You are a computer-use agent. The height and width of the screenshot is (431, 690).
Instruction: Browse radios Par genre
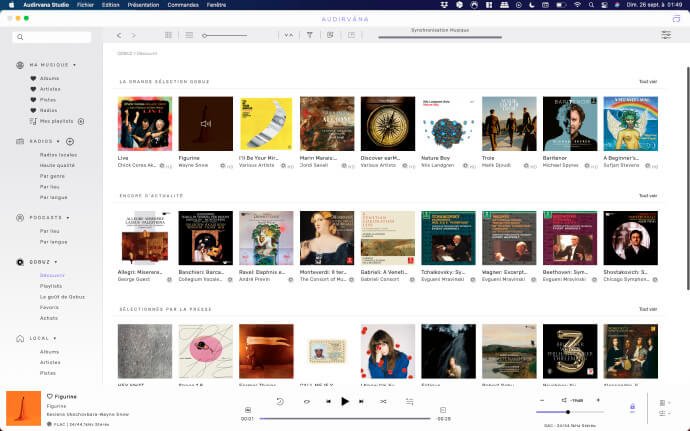[52, 176]
